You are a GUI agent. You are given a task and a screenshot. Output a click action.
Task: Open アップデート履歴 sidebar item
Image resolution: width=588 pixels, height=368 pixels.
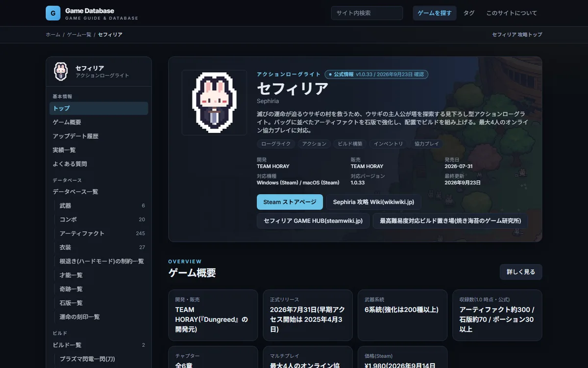99,136
